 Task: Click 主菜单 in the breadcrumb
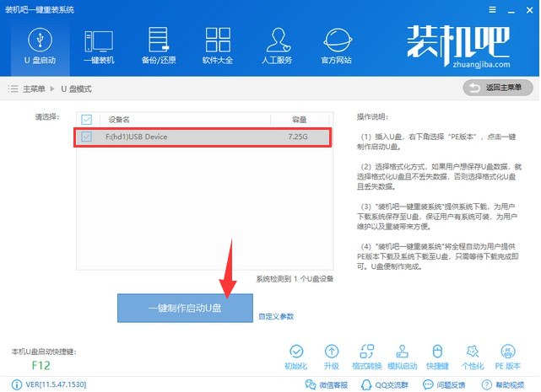tap(34, 89)
